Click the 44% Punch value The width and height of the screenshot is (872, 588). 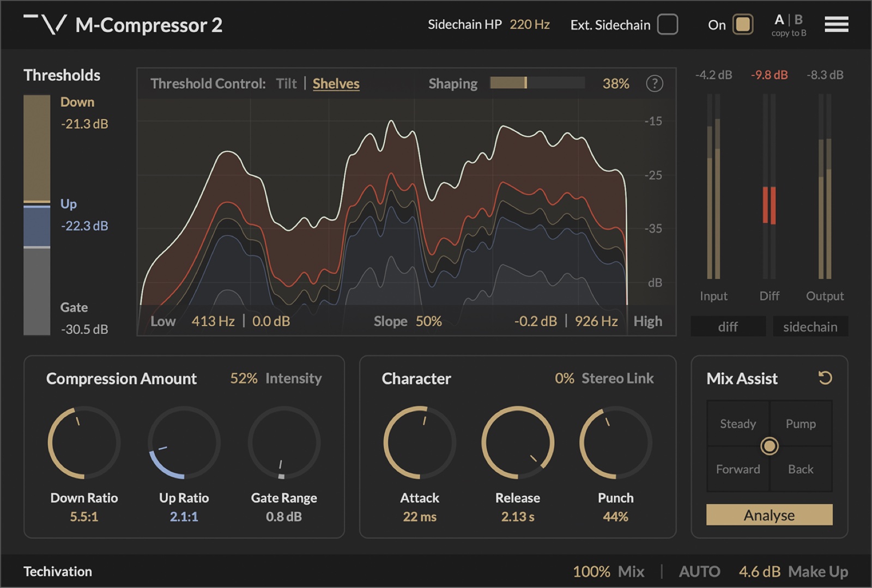point(616,517)
